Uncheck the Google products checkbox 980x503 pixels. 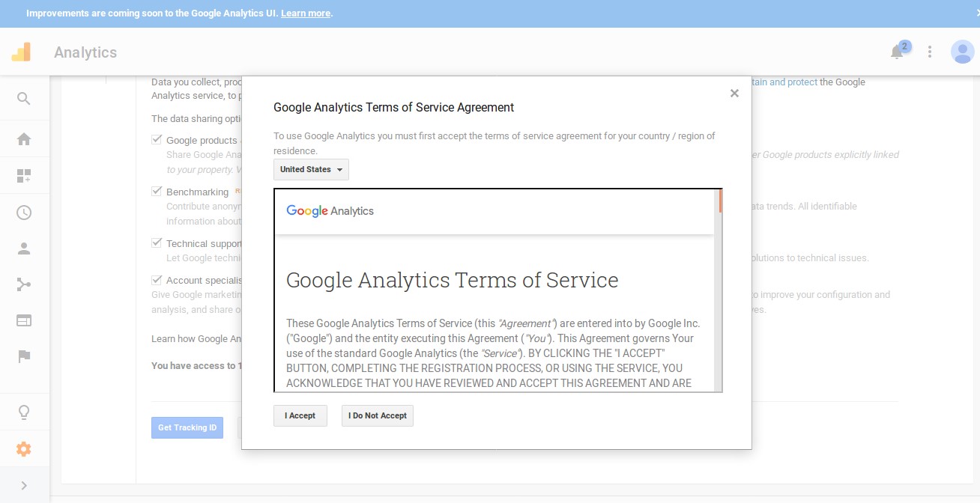click(x=157, y=139)
